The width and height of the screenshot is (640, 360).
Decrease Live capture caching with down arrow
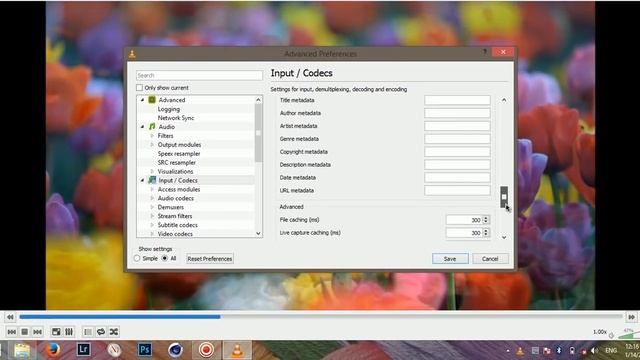tap(486, 235)
